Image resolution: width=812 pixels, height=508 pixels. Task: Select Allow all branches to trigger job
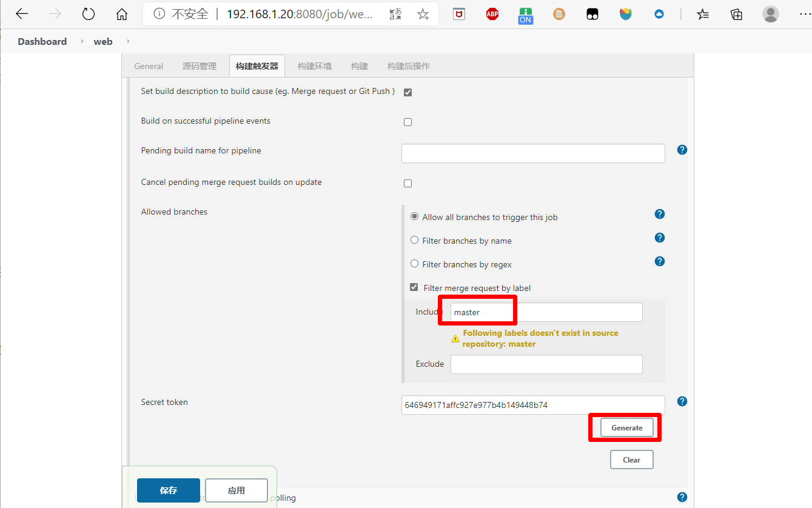[x=415, y=216]
